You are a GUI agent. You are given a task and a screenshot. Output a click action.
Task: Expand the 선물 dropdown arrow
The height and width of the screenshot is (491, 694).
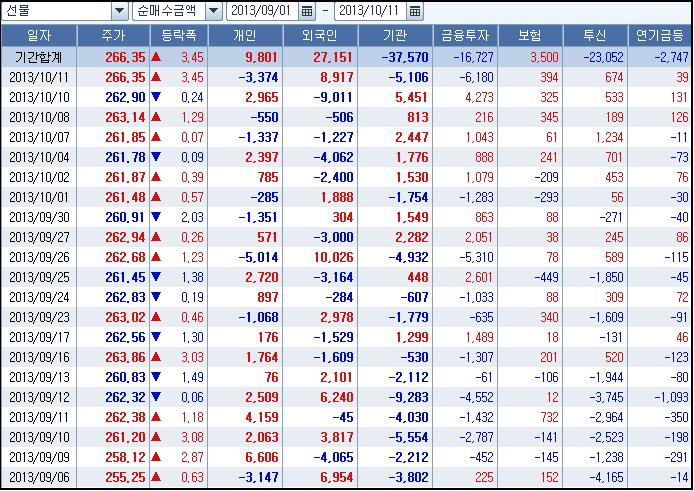(x=120, y=11)
